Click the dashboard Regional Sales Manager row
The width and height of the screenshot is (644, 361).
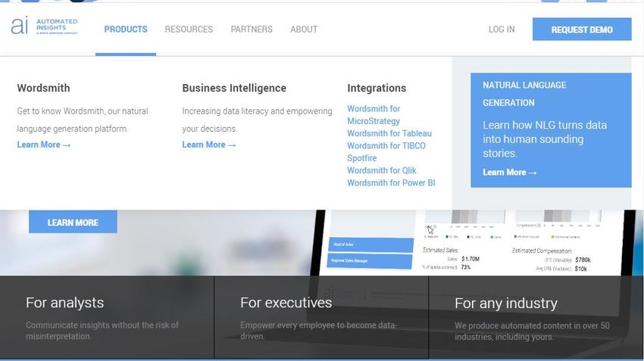click(370, 261)
